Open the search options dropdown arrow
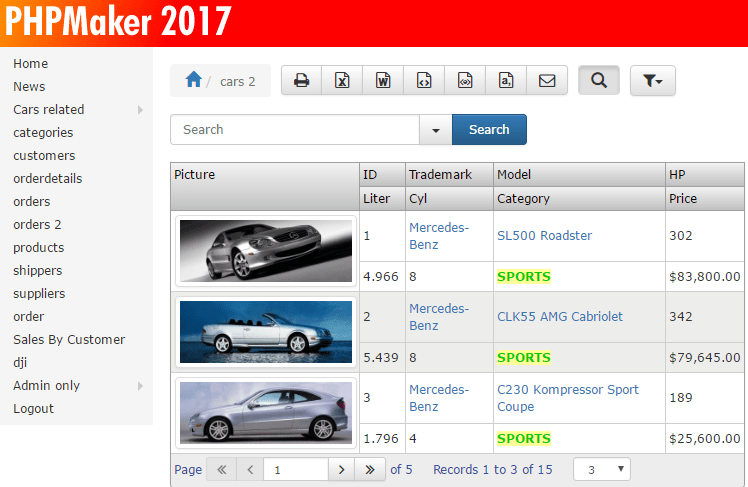 pyautogui.click(x=436, y=130)
